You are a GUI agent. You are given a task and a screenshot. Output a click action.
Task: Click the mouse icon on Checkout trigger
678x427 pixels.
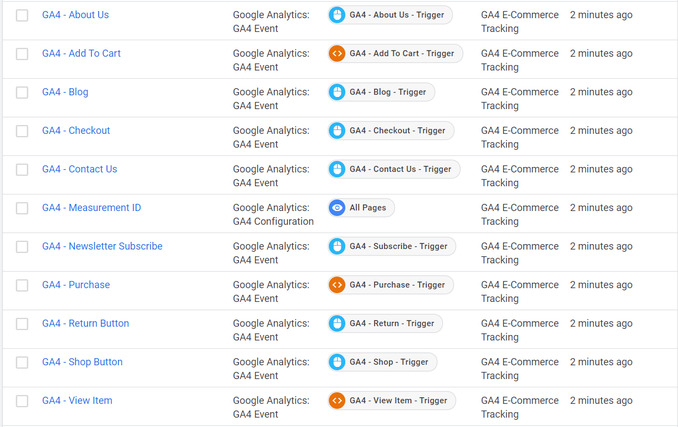(x=337, y=131)
